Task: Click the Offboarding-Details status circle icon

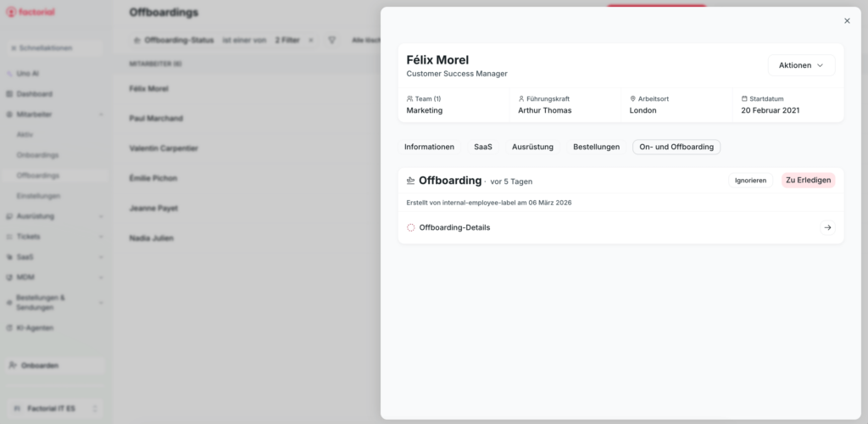Action: (x=411, y=227)
